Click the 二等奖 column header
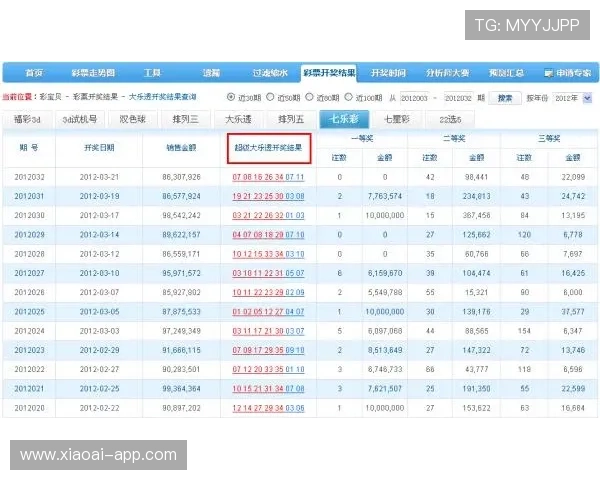The height and width of the screenshot is (480, 600). coord(454,139)
